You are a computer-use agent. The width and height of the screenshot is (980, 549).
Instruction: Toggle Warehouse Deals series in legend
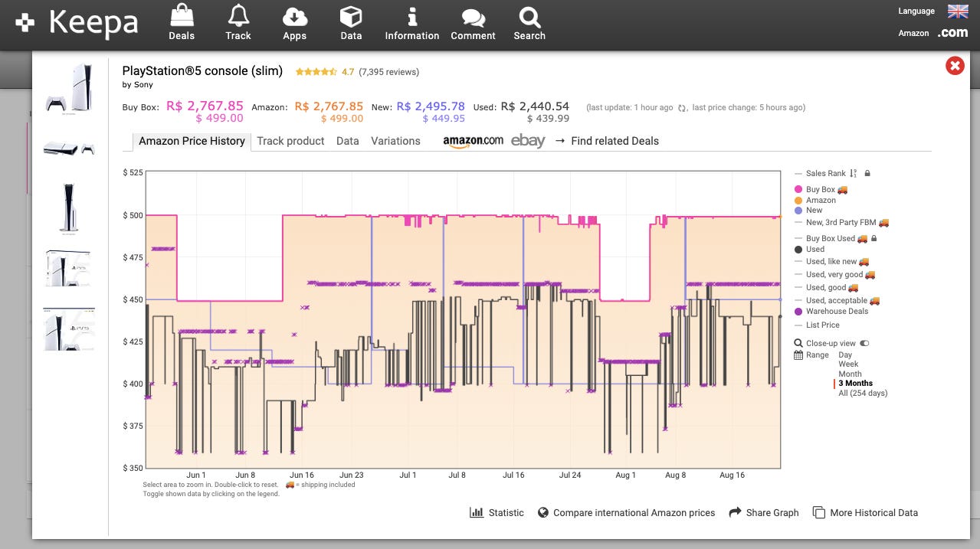coord(830,312)
